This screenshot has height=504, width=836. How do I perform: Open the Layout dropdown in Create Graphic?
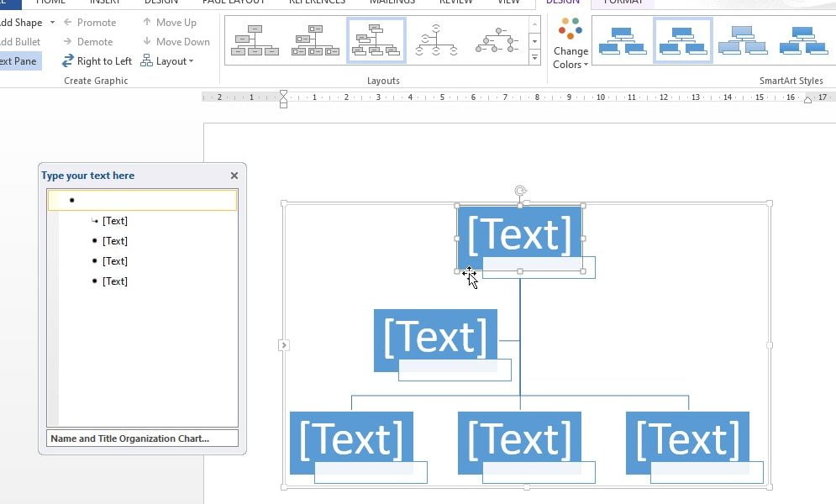pos(167,61)
